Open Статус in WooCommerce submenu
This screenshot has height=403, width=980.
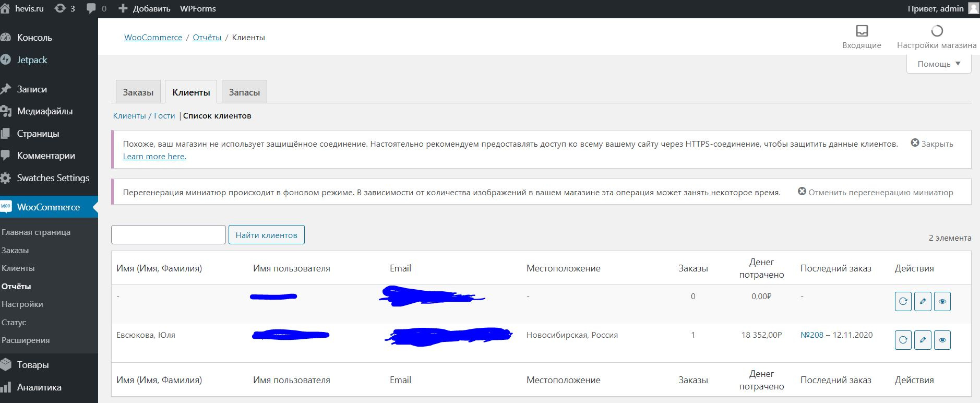(x=14, y=323)
